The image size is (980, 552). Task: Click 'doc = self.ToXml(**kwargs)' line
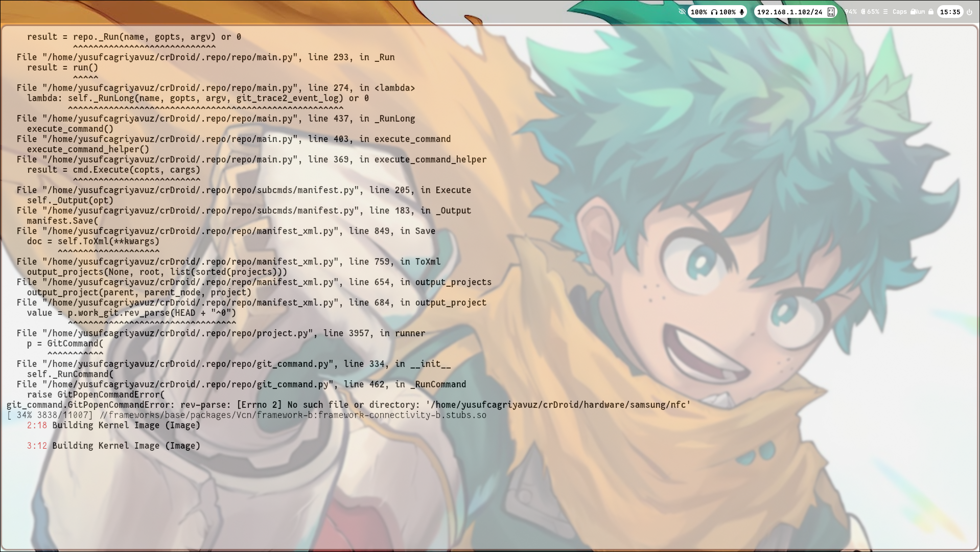pyautogui.click(x=93, y=241)
